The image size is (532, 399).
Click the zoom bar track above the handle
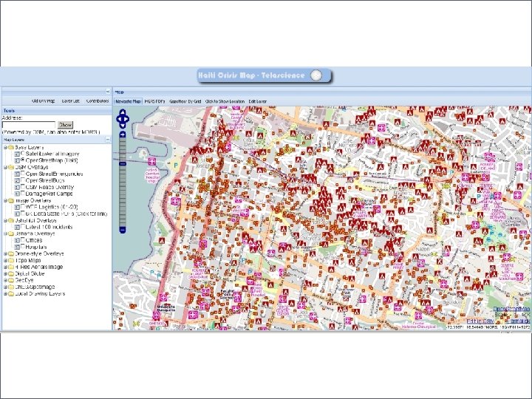click(123, 149)
